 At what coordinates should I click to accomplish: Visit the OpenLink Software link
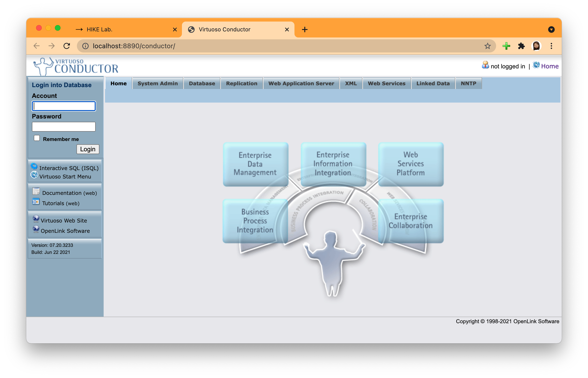[x=65, y=231]
